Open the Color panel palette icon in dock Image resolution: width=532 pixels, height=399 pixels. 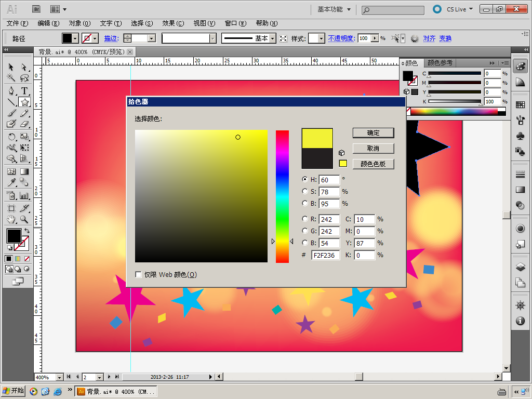(x=520, y=66)
